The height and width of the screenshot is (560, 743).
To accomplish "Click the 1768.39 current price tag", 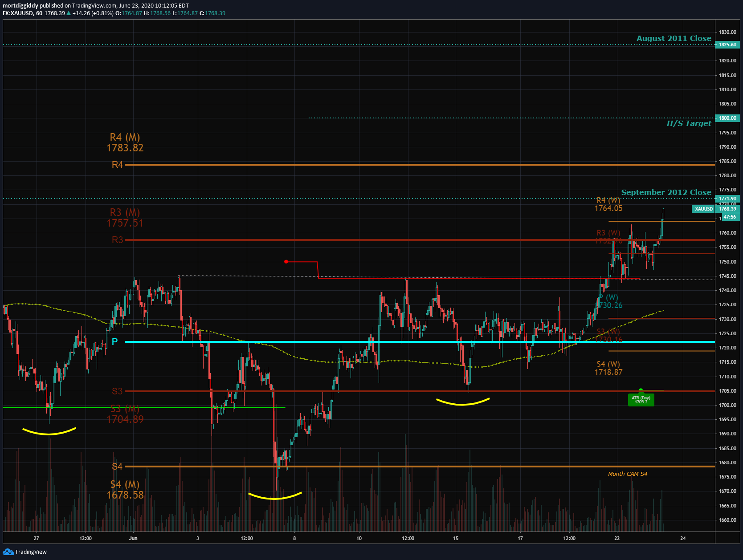I will click(x=727, y=209).
